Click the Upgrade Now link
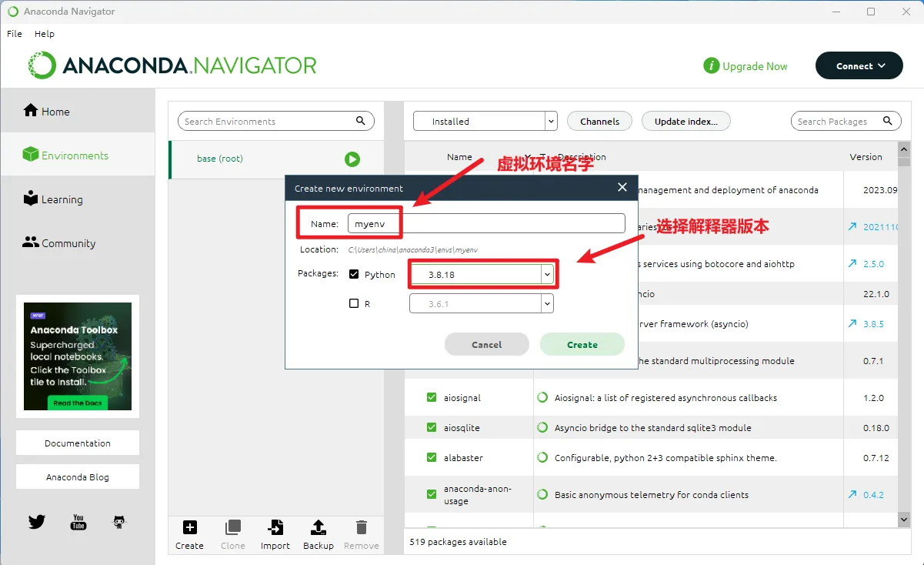This screenshot has height=565, width=924. (755, 66)
